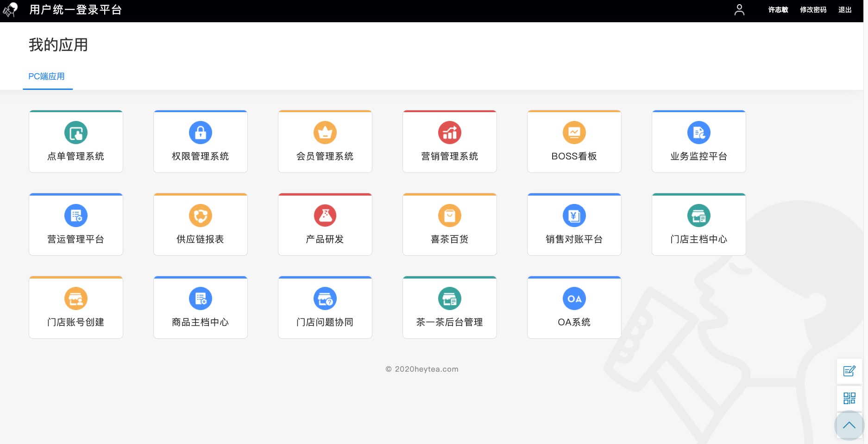Click the user profile avatar icon

coord(739,10)
